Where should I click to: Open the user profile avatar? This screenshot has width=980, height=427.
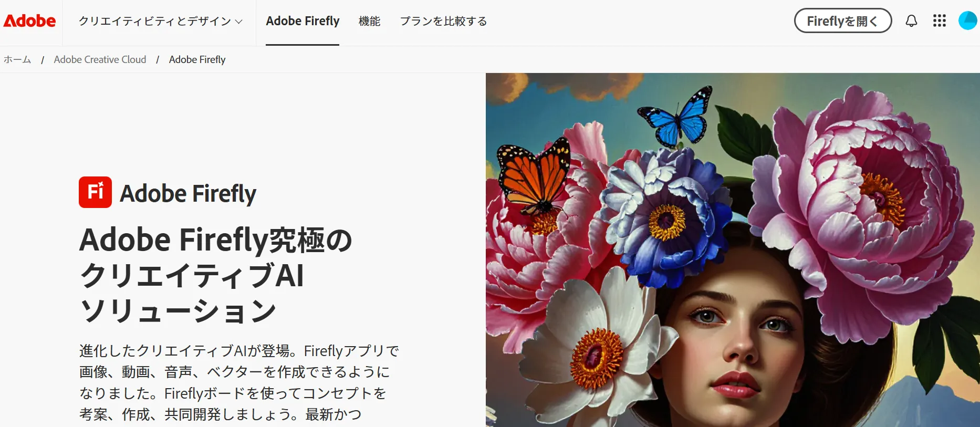point(967,21)
